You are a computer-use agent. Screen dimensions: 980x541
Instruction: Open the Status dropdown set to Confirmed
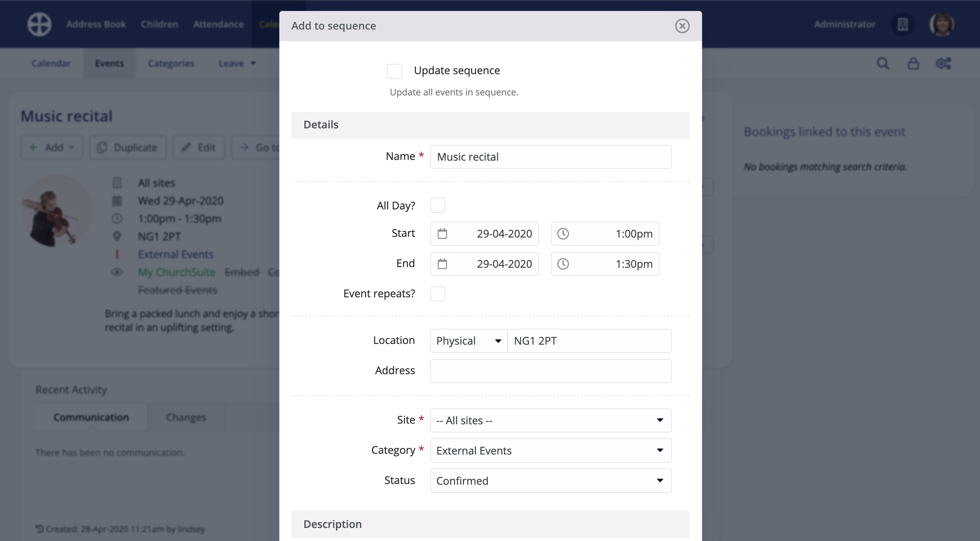tap(550, 481)
